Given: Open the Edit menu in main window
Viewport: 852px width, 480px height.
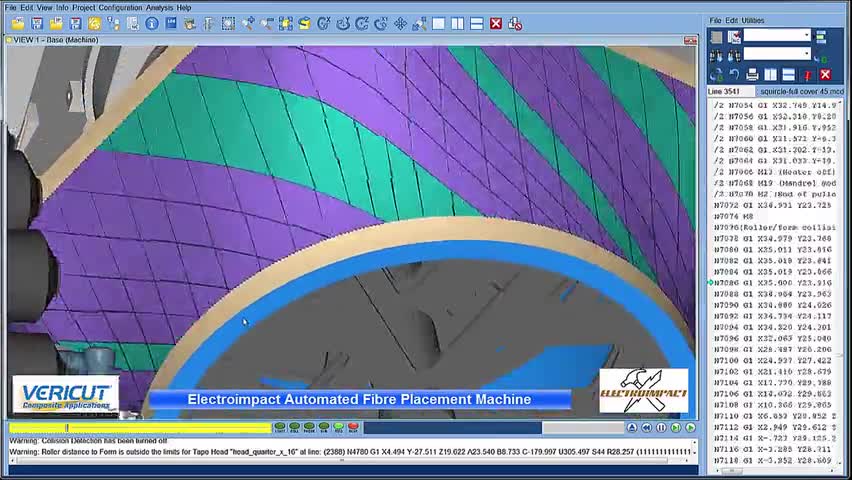Looking at the screenshot, I should coord(27,8).
